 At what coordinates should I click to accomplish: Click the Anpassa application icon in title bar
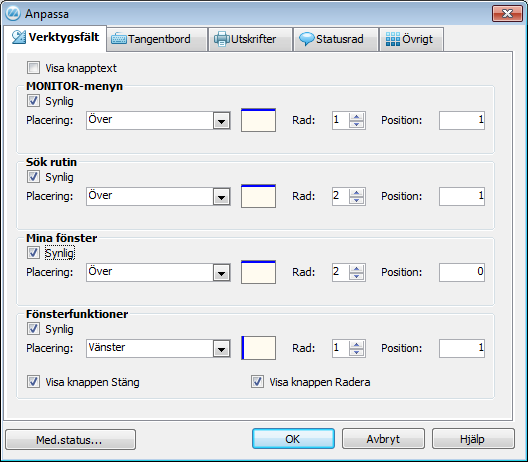pyautogui.click(x=13, y=13)
